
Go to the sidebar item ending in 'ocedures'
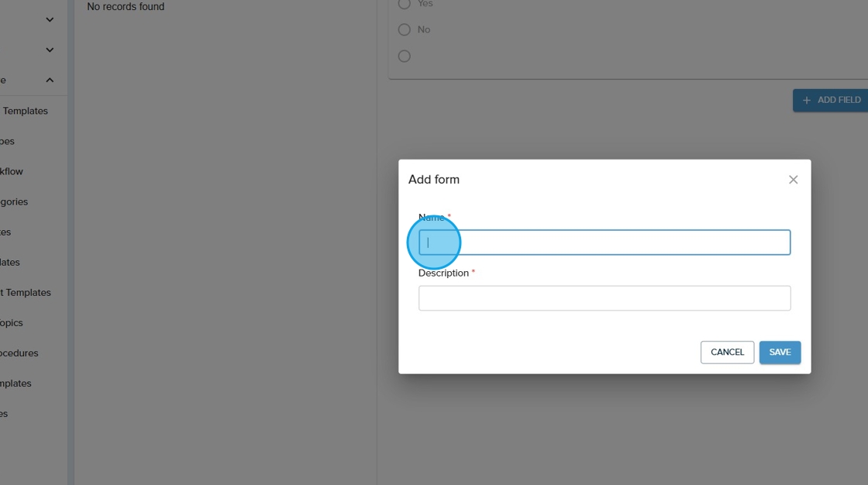point(19,353)
